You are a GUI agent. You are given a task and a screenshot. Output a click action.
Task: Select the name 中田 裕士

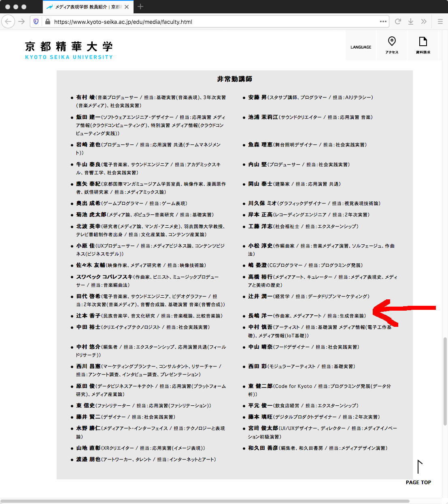[88, 327]
